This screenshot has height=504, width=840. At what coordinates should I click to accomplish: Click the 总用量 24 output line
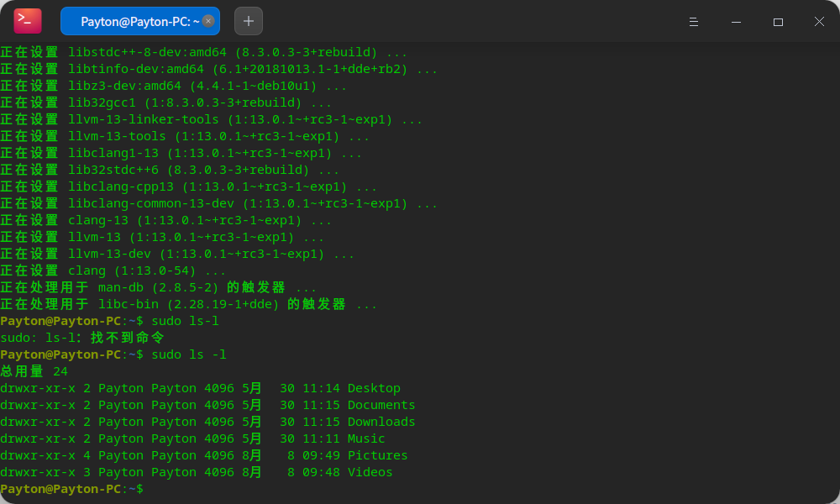34,371
